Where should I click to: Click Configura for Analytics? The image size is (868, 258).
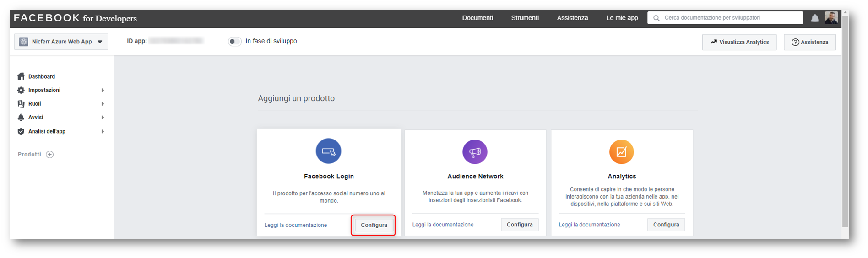coord(666,225)
